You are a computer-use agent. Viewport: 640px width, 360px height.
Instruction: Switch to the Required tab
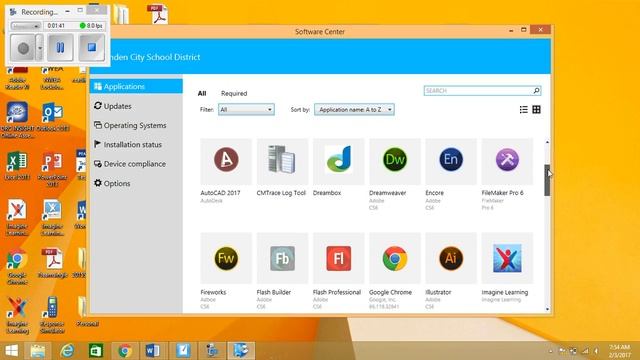click(234, 93)
